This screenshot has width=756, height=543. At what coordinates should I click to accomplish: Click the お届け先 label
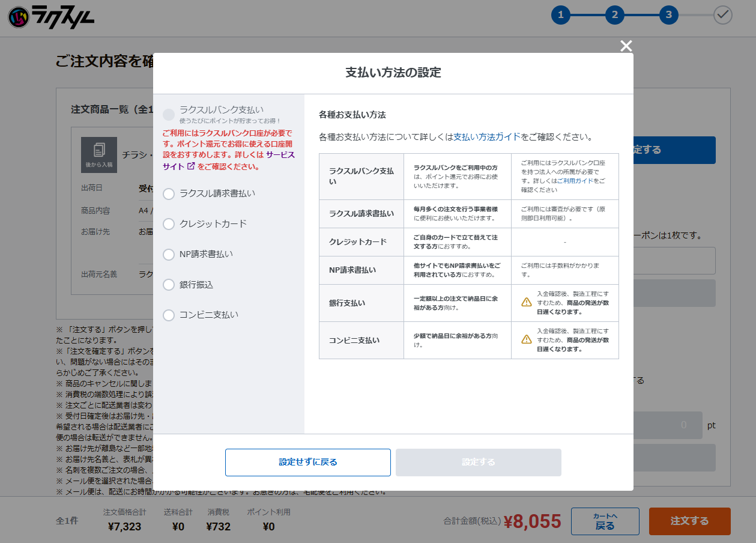point(95,231)
